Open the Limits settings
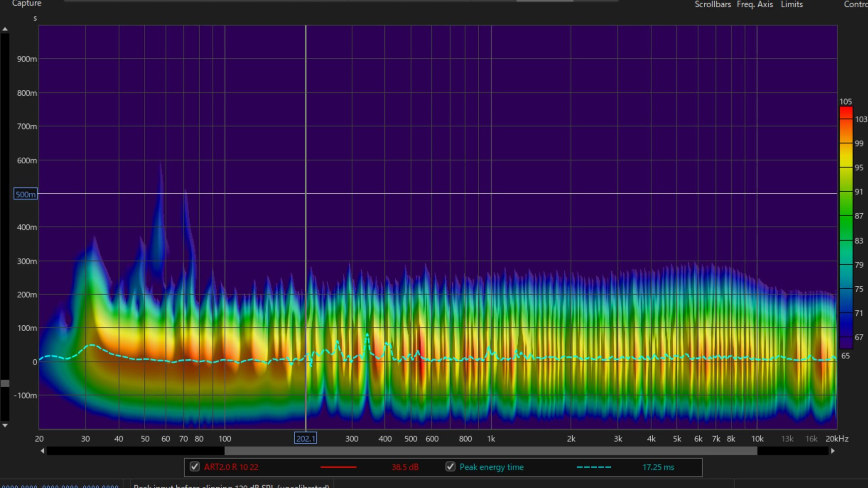This screenshot has height=488, width=868. pyautogui.click(x=792, y=4)
